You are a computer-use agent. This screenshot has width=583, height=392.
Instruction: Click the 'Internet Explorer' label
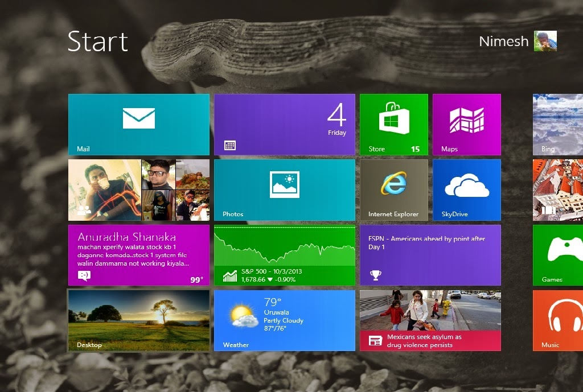tap(393, 214)
